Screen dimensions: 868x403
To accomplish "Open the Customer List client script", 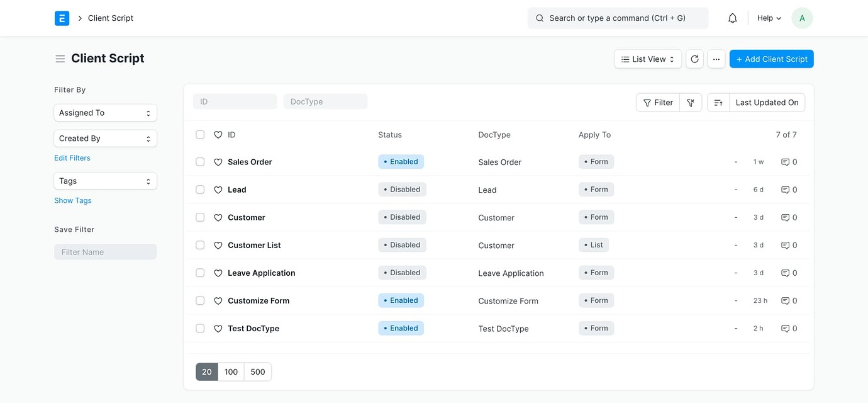I will pos(254,245).
